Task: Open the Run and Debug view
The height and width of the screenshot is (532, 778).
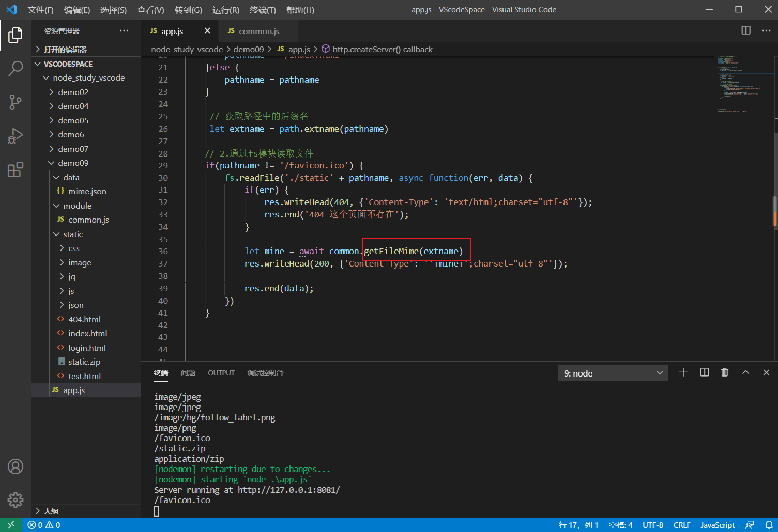Action: point(16,136)
